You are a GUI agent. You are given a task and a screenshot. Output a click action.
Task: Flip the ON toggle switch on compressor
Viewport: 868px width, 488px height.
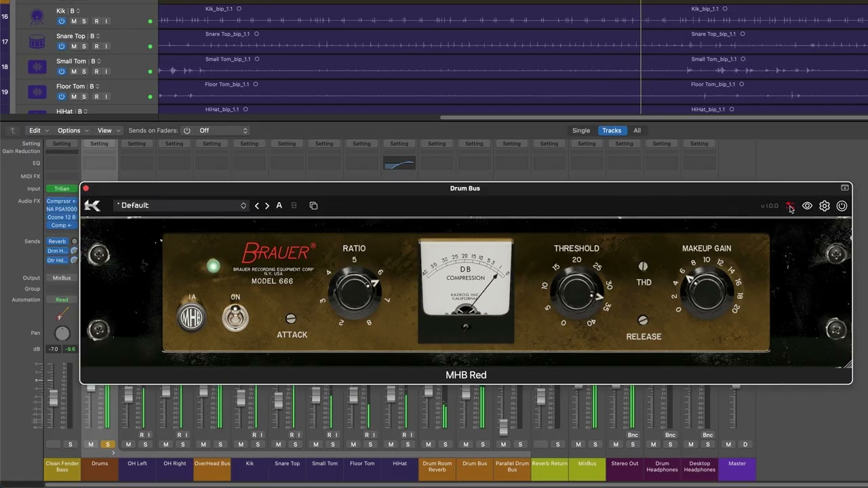(235, 317)
